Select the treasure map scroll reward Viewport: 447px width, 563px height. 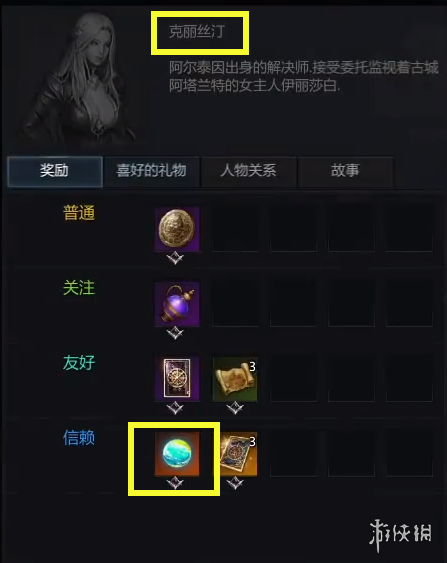coord(235,379)
